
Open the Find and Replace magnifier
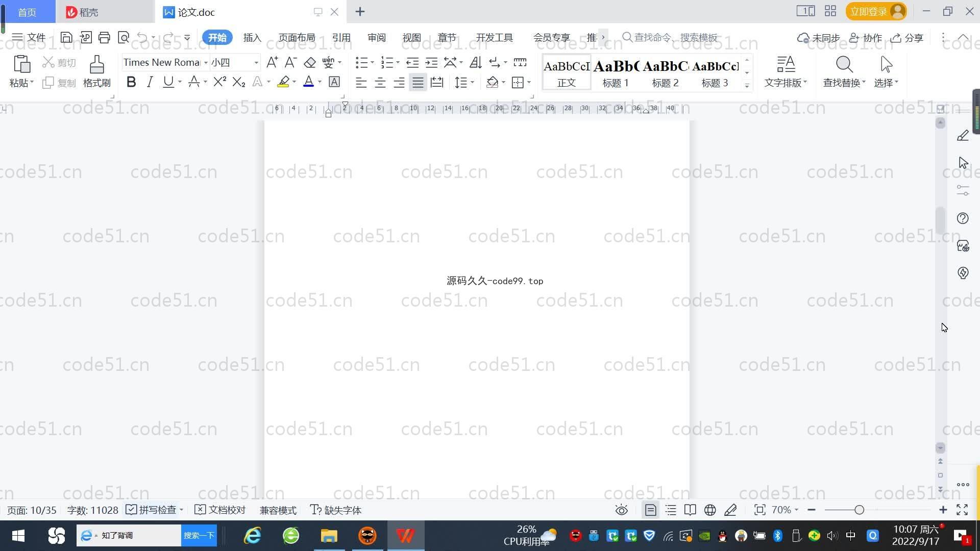844,64
